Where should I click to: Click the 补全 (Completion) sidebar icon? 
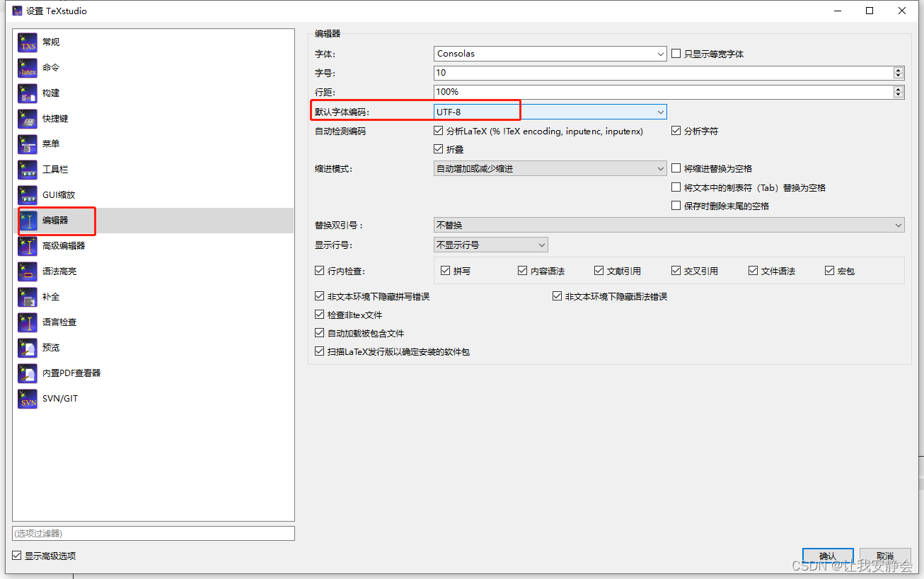point(28,297)
